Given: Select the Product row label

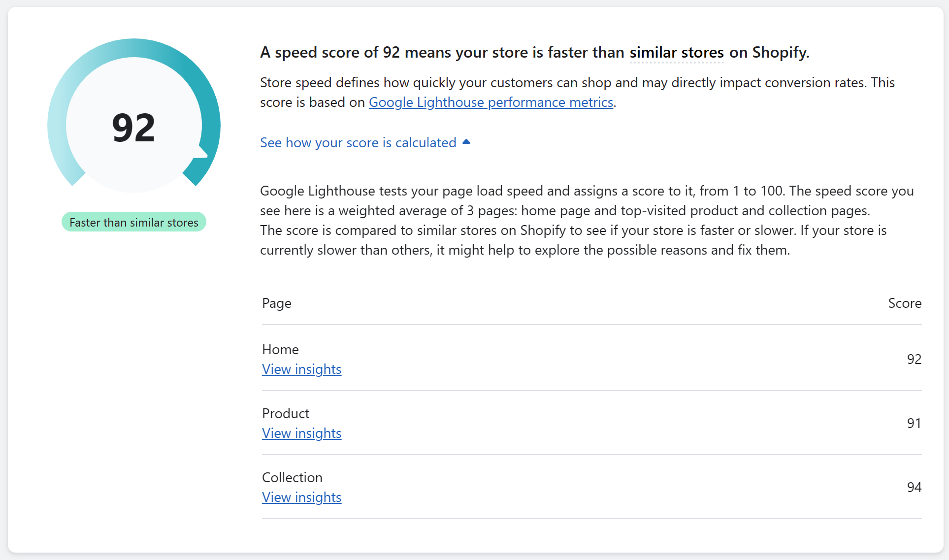Looking at the screenshot, I should click(286, 413).
